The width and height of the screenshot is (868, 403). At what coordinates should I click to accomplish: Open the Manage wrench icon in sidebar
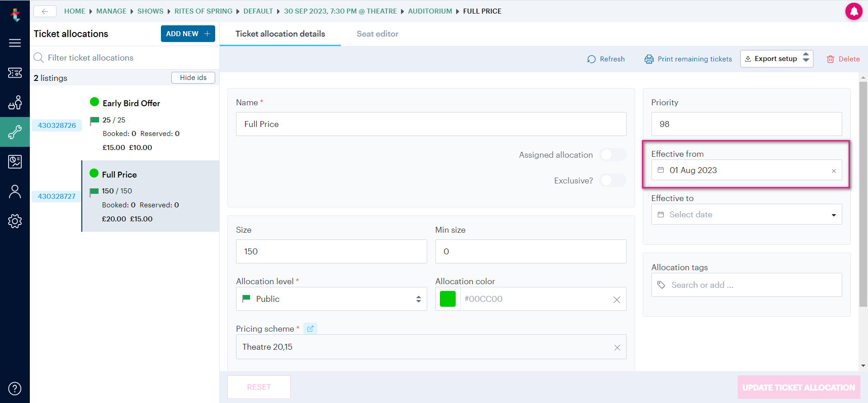coord(15,132)
